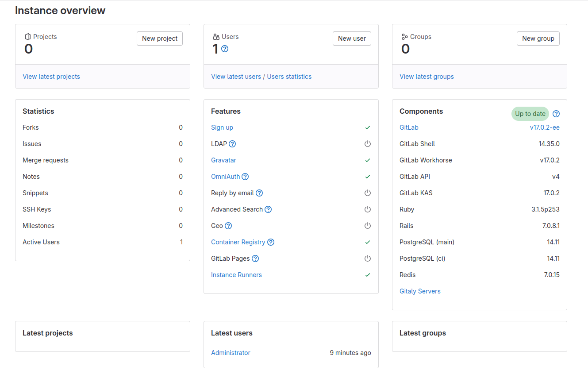Click Sign up enabled checkmark icon
This screenshot has height=382, width=588.
click(368, 127)
